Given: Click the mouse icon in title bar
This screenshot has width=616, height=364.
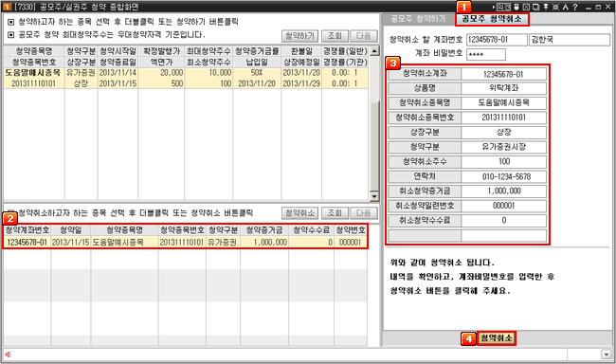Looking at the screenshot, I should [x=516, y=7].
